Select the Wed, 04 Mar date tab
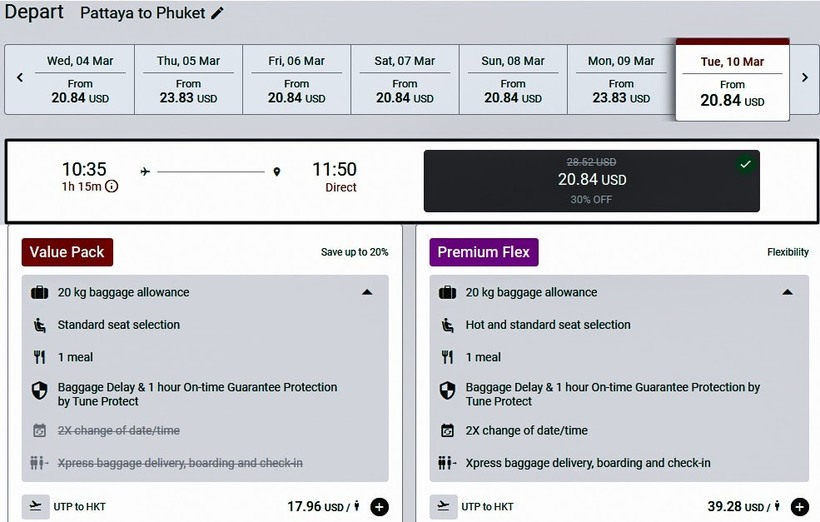Image resolution: width=820 pixels, height=522 pixels. click(x=80, y=79)
